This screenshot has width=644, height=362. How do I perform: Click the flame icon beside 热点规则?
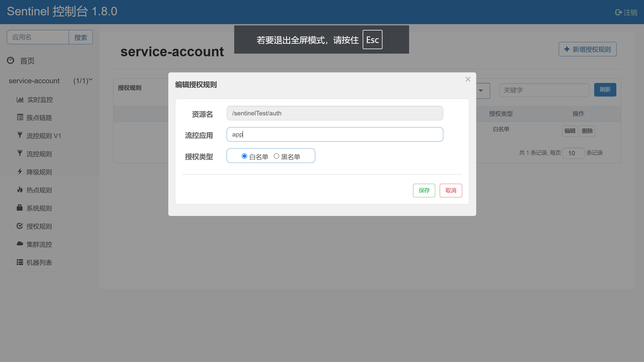tap(20, 190)
